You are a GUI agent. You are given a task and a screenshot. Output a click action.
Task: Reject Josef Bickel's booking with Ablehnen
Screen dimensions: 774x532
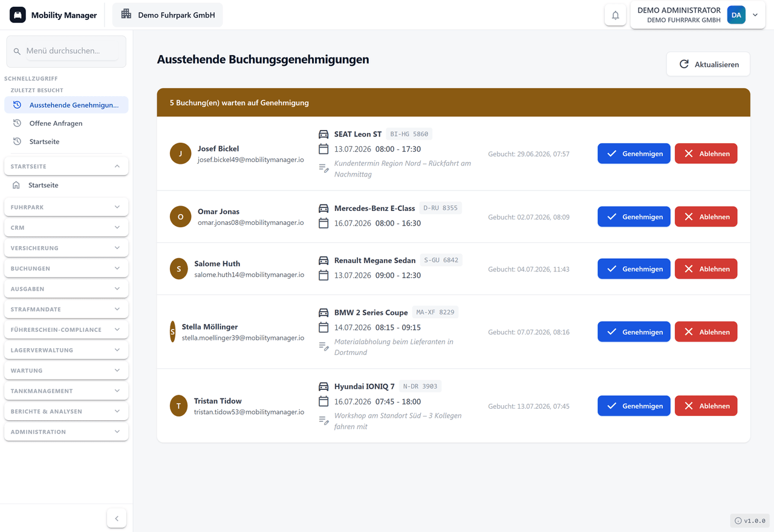pos(706,154)
